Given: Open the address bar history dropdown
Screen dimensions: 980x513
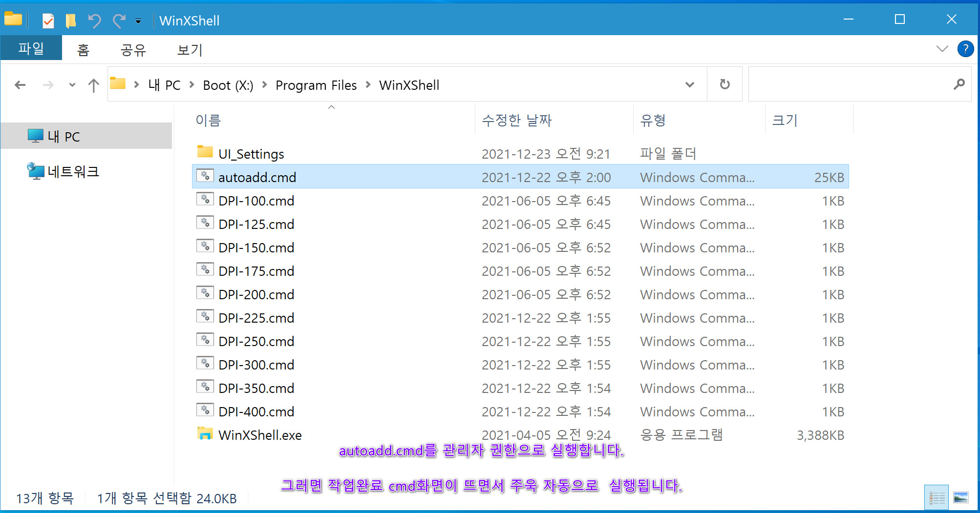Looking at the screenshot, I should 690,84.
